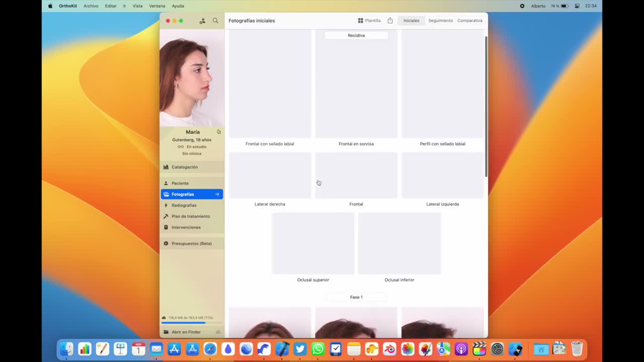
Task: Select the Oclusal superior photo slot
Action: [313, 243]
